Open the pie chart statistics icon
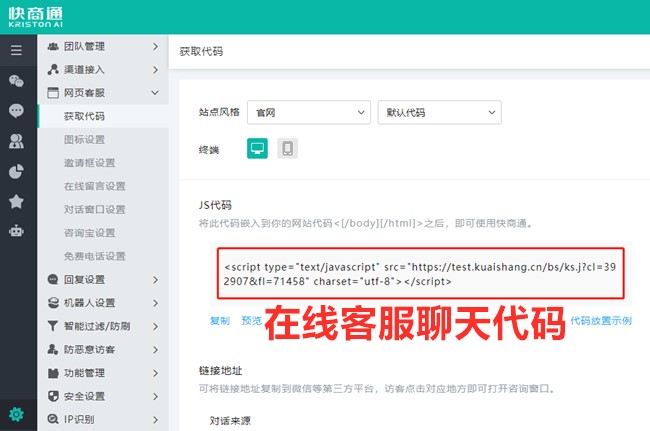This screenshot has width=650, height=431. (x=16, y=171)
